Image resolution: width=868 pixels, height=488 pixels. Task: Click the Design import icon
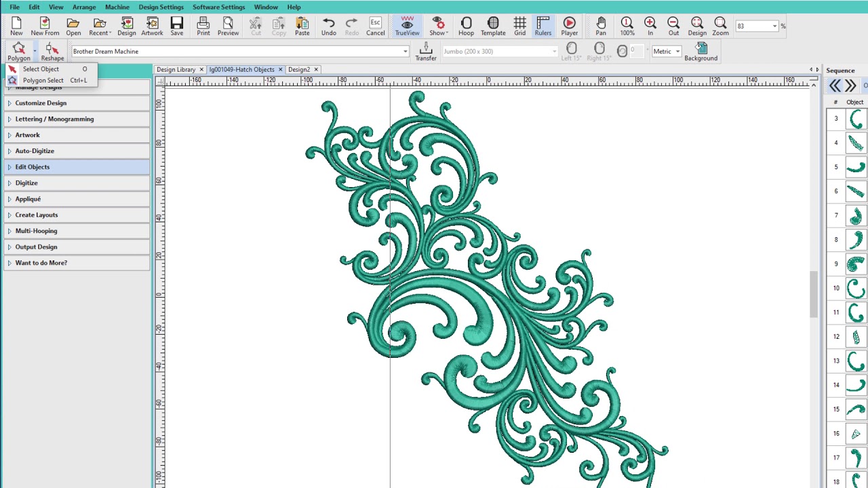127,26
